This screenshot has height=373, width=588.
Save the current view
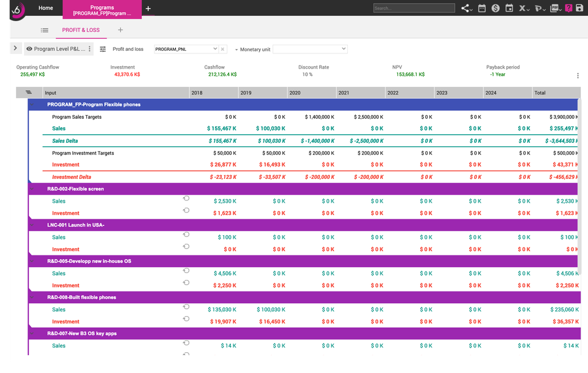coord(580,8)
